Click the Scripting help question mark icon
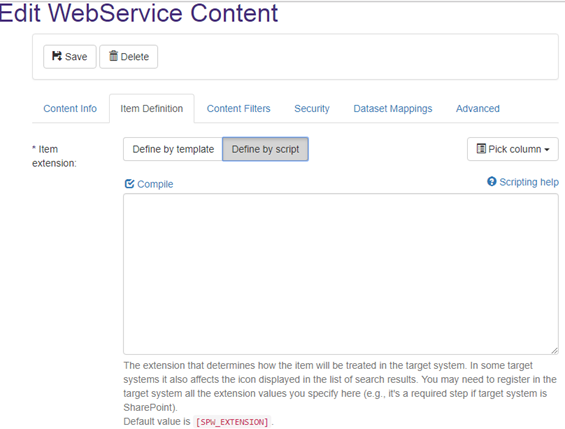565x429 pixels. (x=491, y=182)
